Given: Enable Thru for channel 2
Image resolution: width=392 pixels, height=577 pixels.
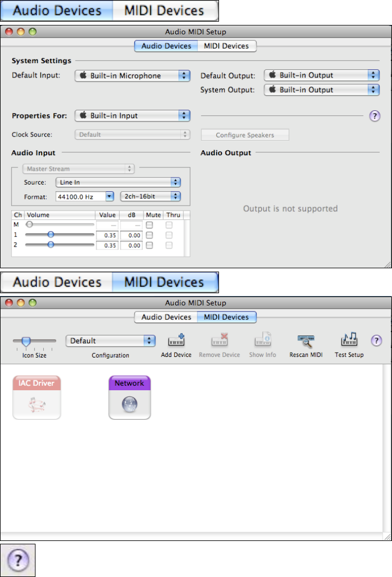Looking at the screenshot, I should (x=169, y=245).
